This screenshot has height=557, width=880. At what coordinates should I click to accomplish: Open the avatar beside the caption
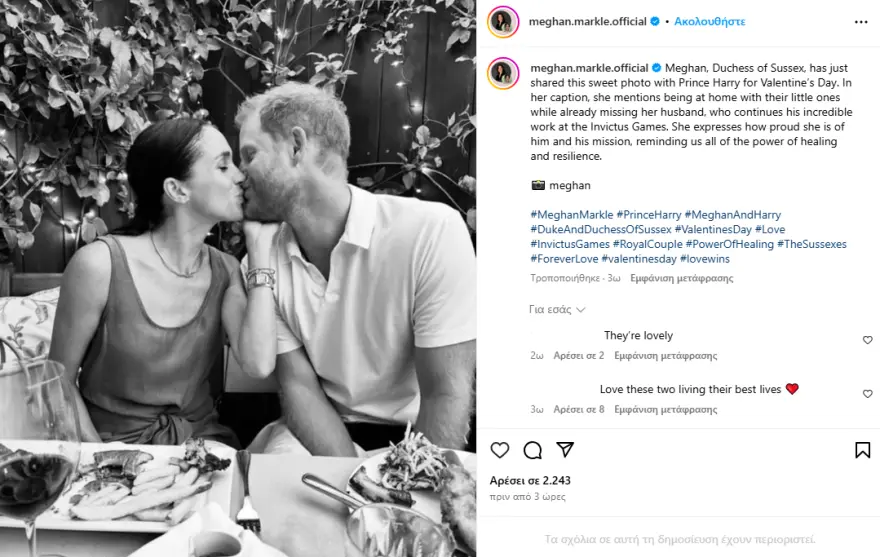point(503,73)
